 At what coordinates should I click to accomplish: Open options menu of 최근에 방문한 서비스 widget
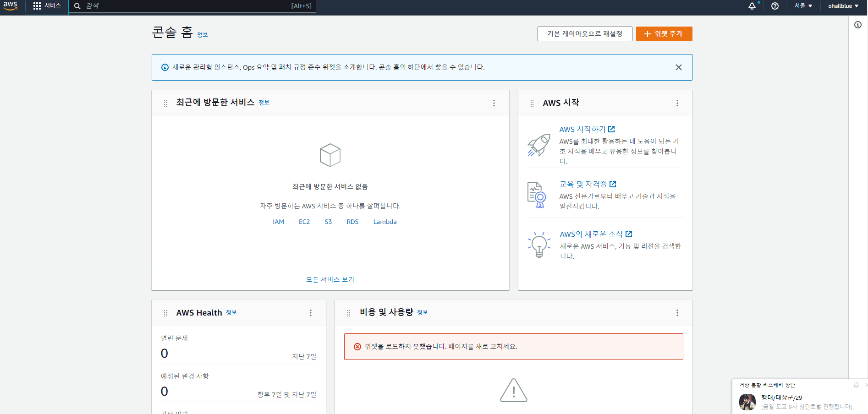click(x=494, y=103)
